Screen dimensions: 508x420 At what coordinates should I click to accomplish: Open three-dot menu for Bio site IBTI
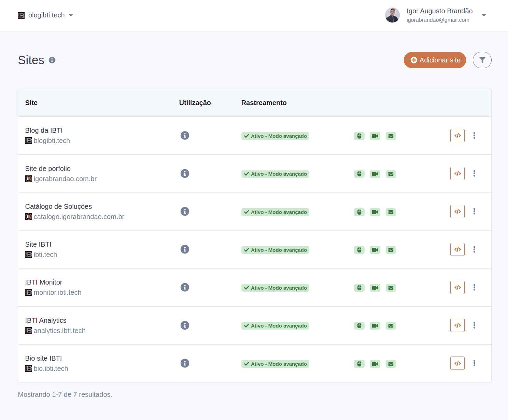[x=474, y=363]
